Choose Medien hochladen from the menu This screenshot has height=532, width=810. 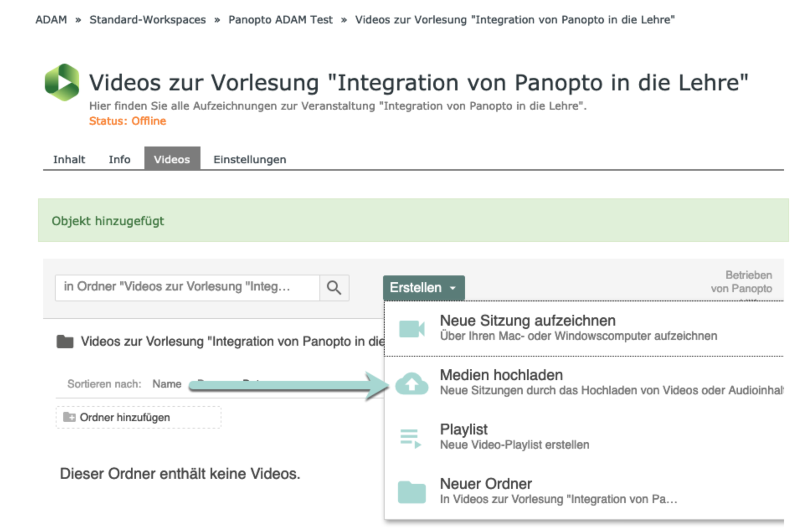click(x=501, y=375)
